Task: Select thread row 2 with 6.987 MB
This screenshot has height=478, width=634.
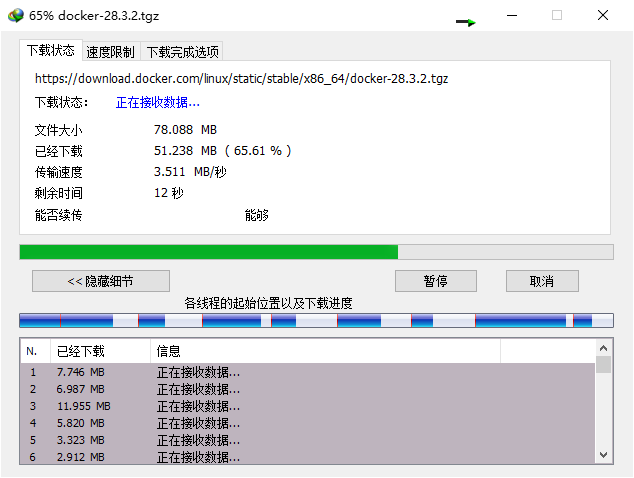Action: (308, 389)
